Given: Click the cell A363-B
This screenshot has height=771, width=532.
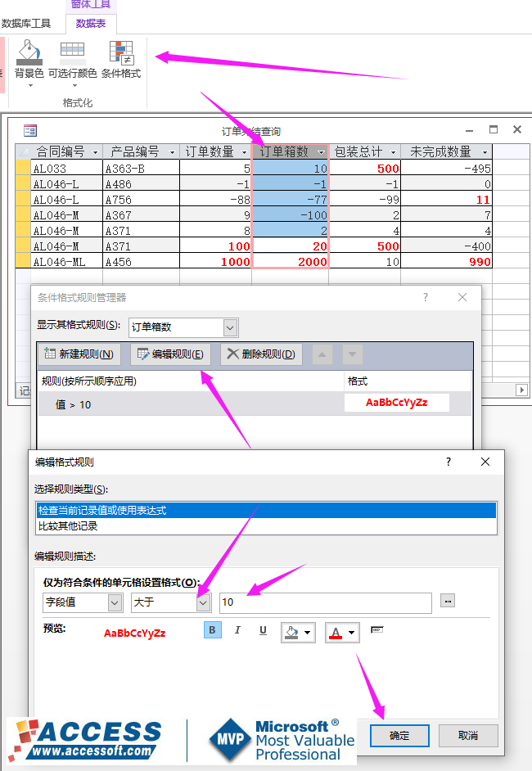Looking at the screenshot, I should coord(141,168).
